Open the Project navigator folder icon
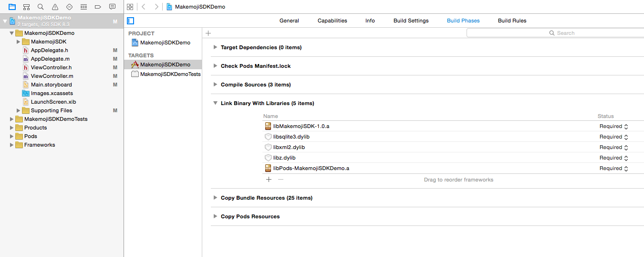The width and height of the screenshot is (644, 257). click(x=12, y=7)
